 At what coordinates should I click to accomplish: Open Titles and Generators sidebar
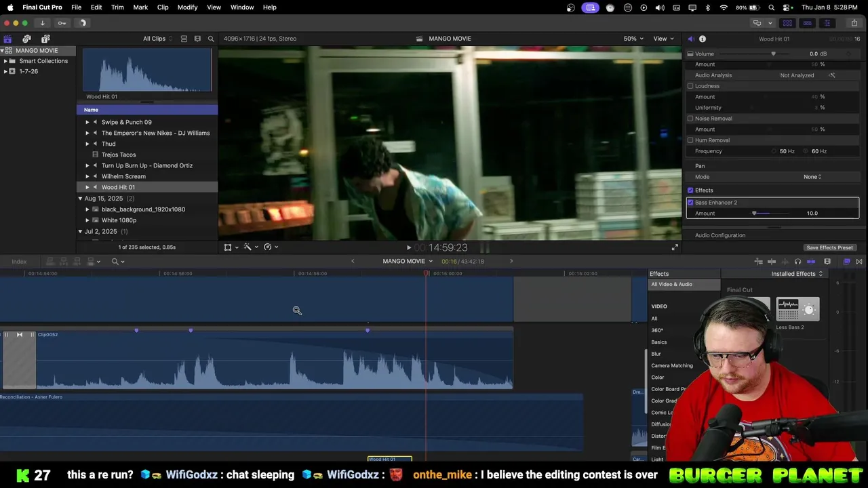coord(45,39)
